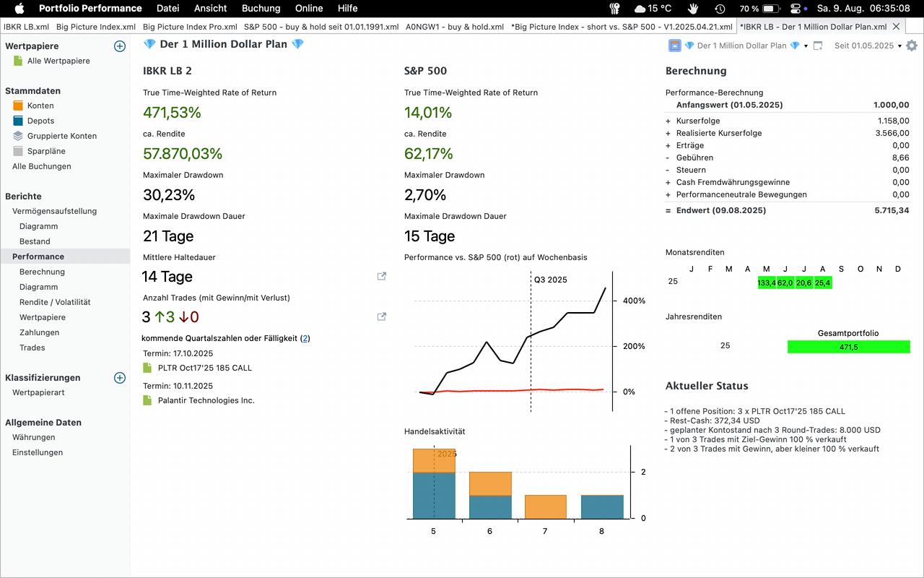This screenshot has width=924, height=578.
Task: Click the Gruppierte Konten layers icon
Action: tap(18, 136)
